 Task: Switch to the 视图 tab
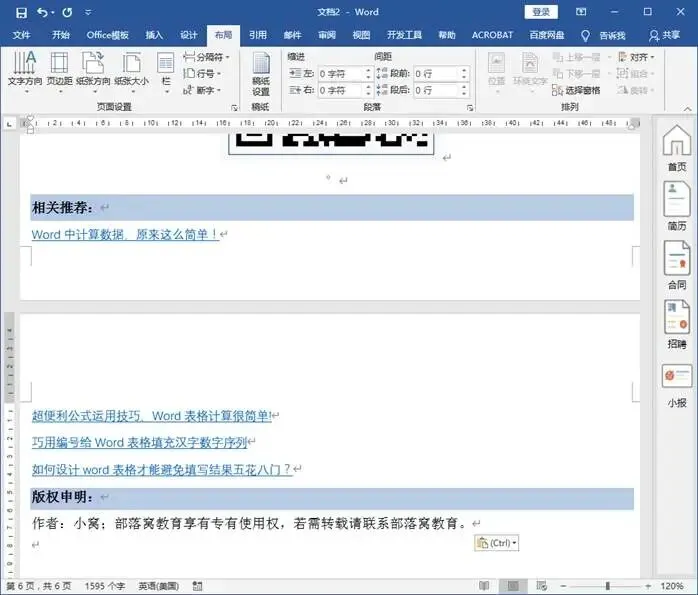361,35
